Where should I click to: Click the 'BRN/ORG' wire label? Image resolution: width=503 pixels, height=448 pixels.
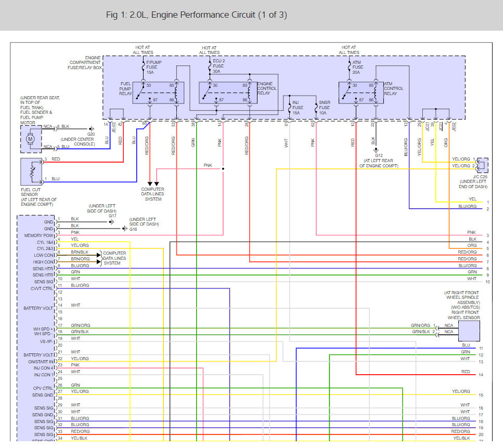click(x=80, y=259)
